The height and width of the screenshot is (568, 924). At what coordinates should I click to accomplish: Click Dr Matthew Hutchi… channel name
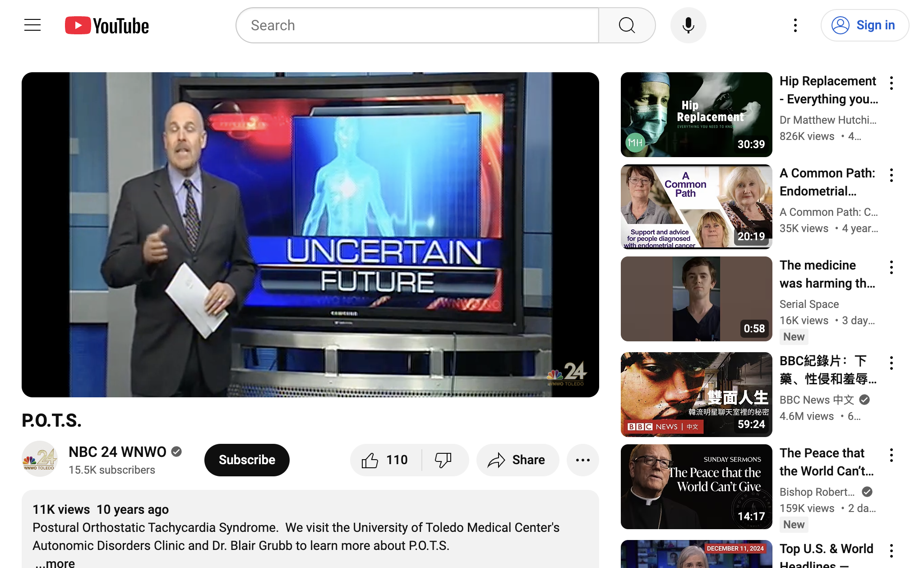point(828,120)
